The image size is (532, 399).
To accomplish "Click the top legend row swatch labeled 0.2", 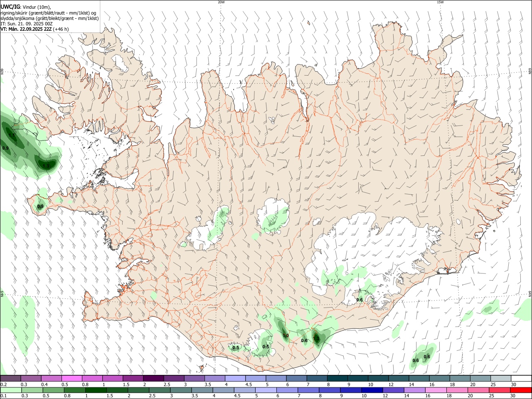I will point(10,378).
